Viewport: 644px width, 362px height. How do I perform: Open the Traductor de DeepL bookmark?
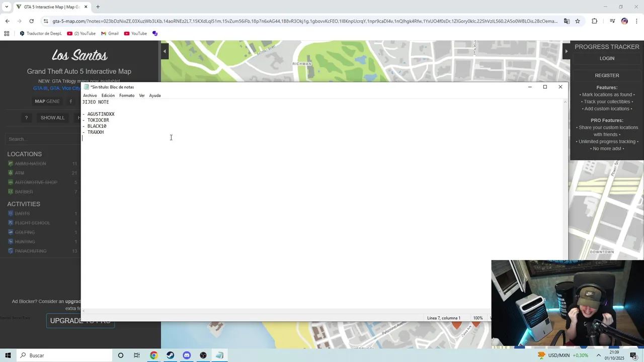pos(40,34)
